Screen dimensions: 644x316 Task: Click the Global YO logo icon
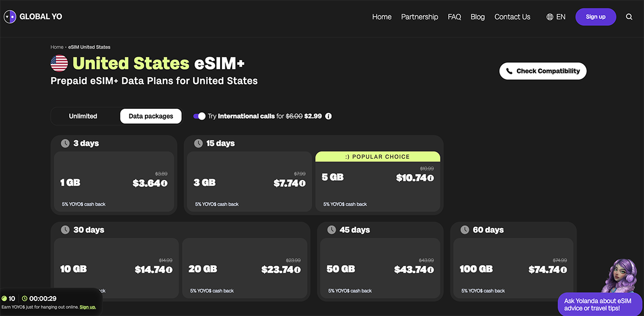10,17
